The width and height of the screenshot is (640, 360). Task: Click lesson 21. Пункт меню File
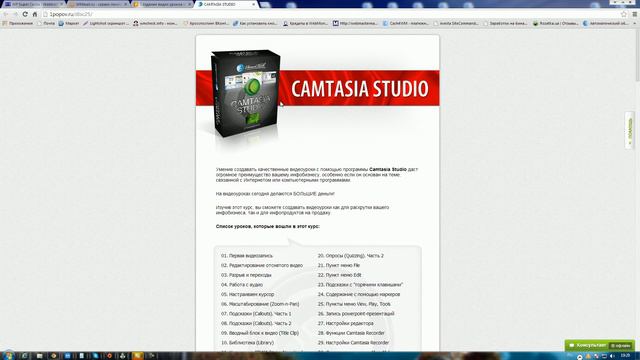[x=339, y=265]
